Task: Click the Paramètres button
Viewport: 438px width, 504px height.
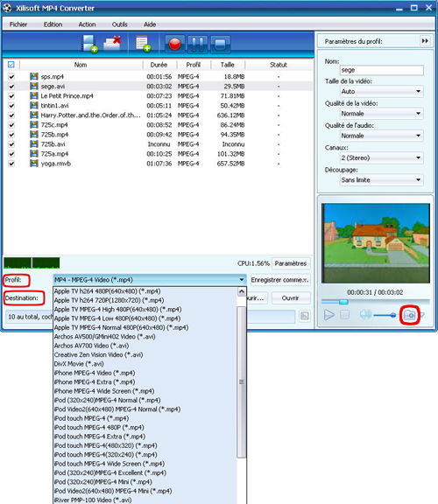Action: pyautogui.click(x=291, y=263)
